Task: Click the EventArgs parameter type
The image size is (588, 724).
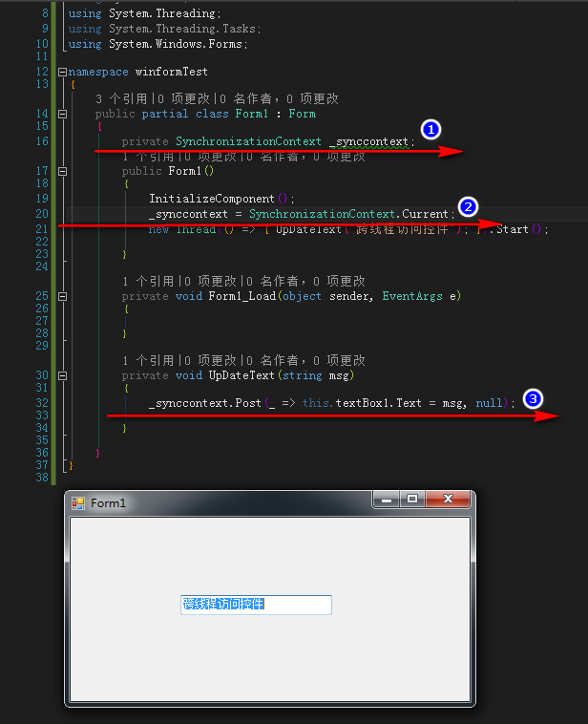Action: tap(412, 296)
